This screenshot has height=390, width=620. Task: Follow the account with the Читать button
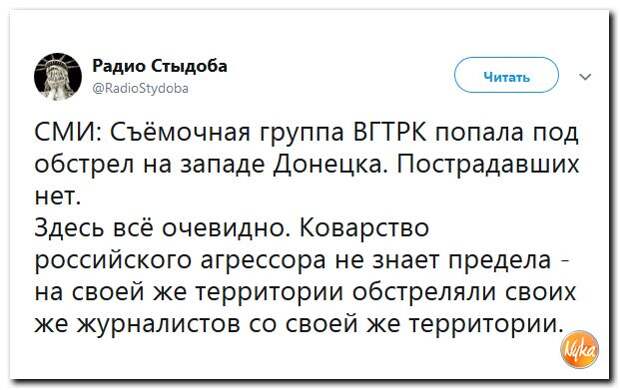507,75
